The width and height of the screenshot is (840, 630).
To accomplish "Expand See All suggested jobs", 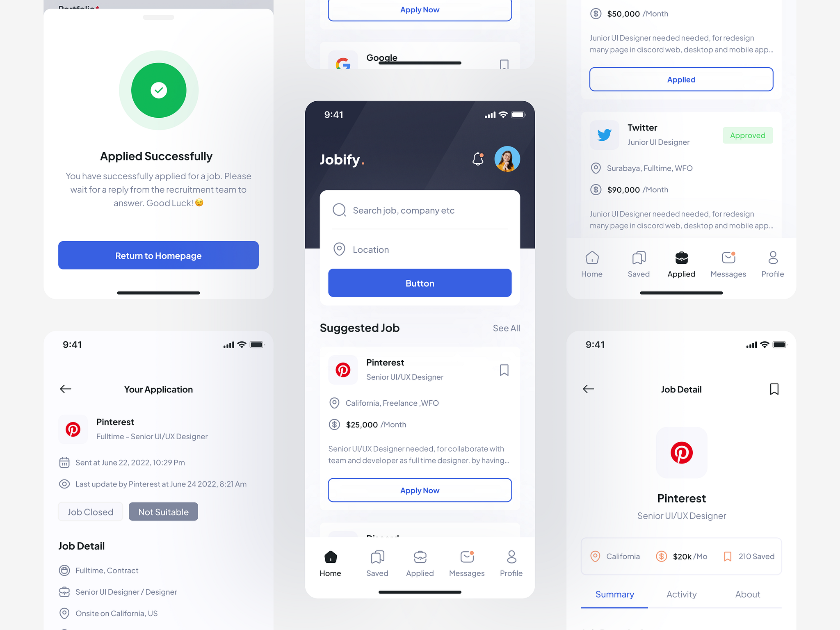I will (x=507, y=327).
